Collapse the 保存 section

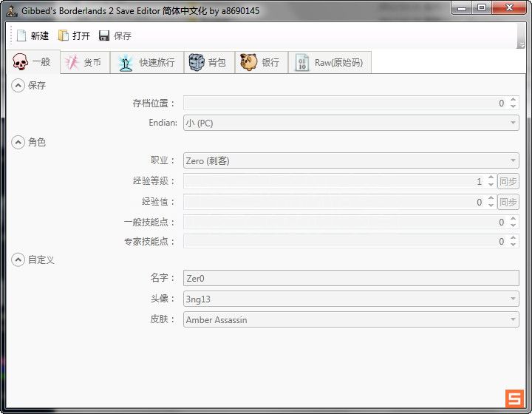tap(17, 85)
